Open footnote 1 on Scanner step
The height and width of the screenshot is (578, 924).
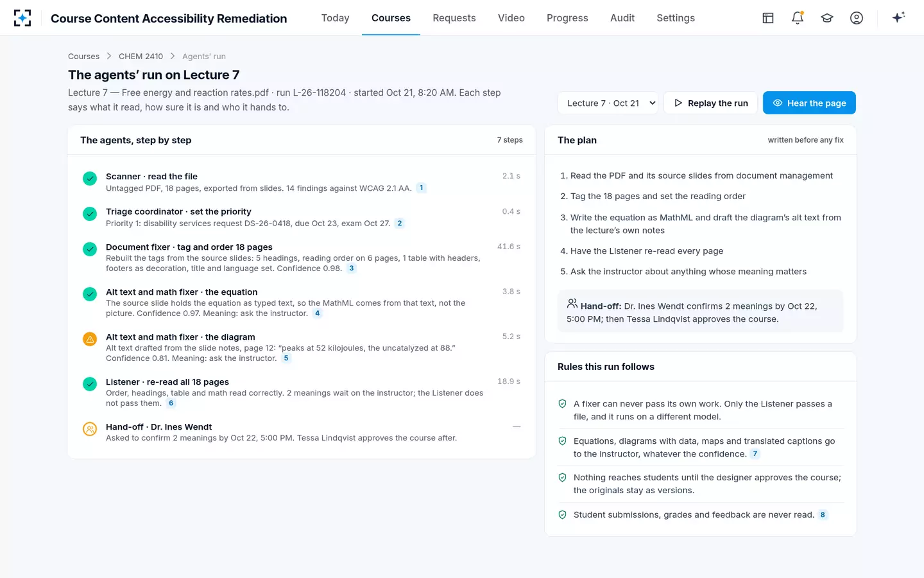[421, 188]
